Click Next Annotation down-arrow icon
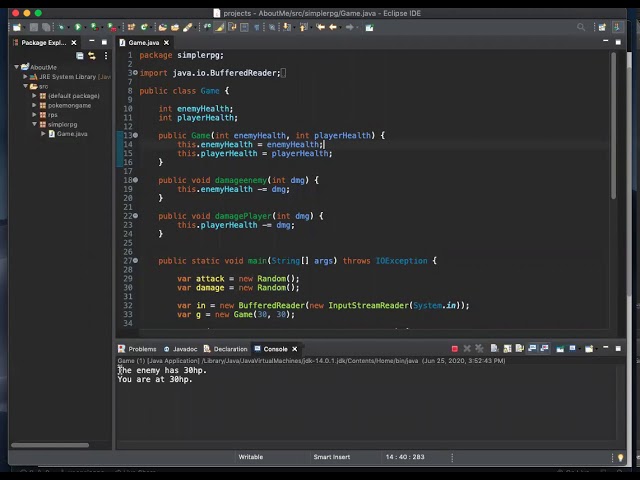 click(x=287, y=27)
